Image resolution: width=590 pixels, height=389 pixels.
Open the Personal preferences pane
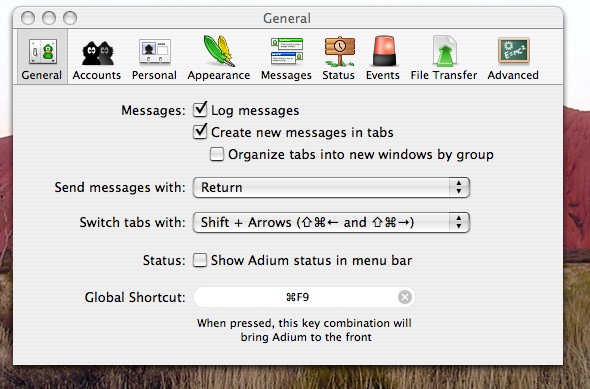tap(154, 58)
